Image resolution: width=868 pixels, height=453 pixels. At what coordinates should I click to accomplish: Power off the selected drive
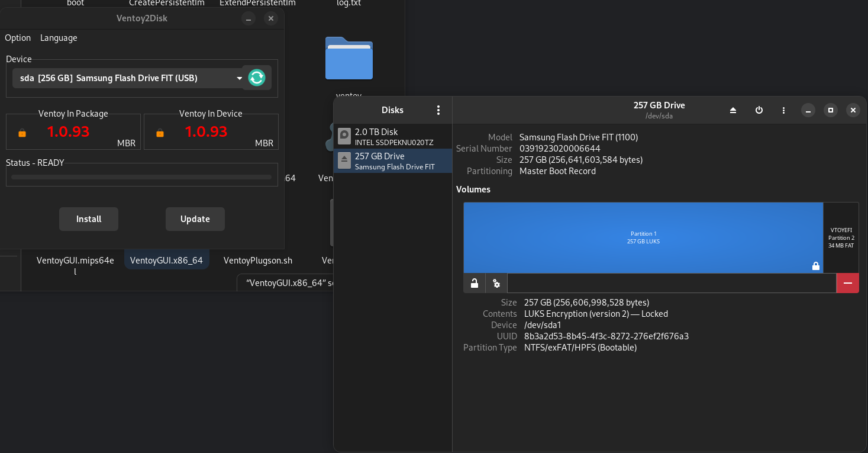coord(759,110)
